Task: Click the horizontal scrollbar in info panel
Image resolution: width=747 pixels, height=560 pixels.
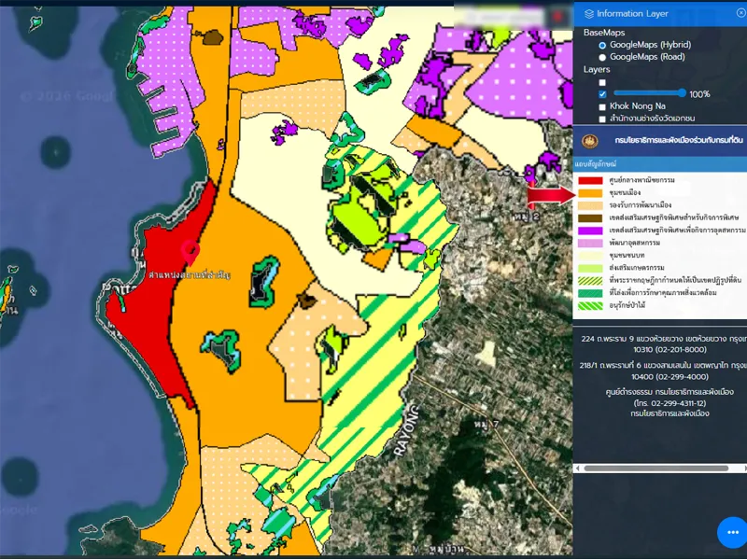Action: (654, 467)
